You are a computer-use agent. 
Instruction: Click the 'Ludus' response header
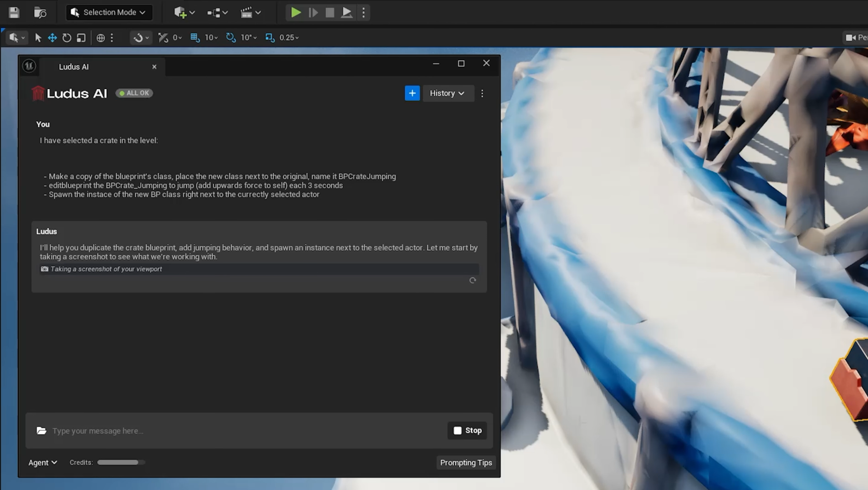46,232
